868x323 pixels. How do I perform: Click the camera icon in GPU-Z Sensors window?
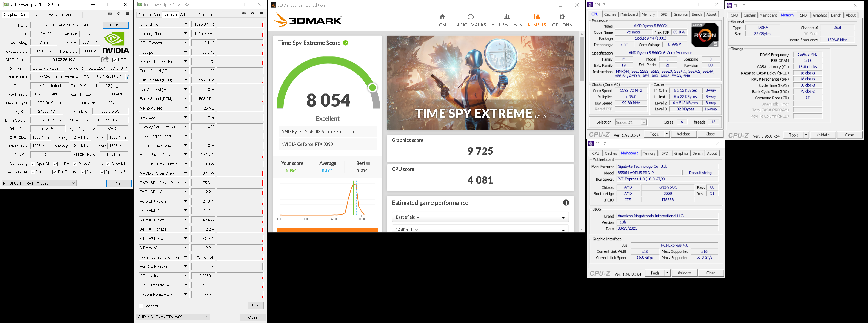(244, 14)
